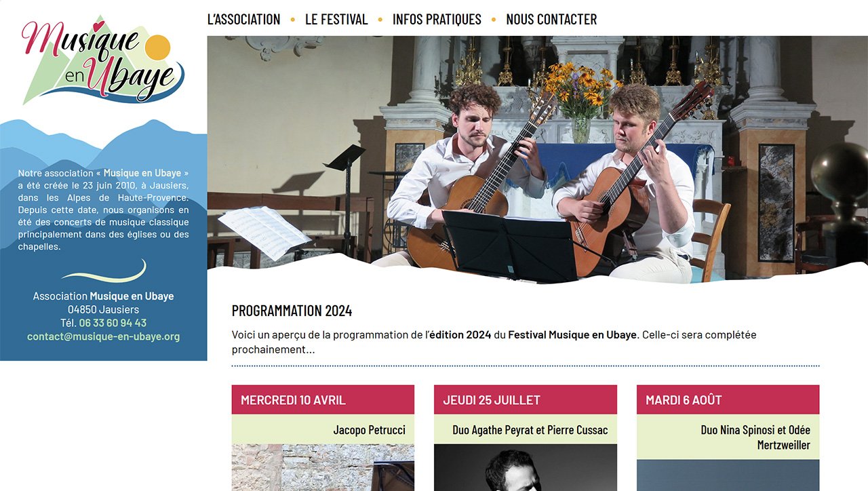This screenshot has height=491, width=868.
Task: Open the Nous Contacter page
Action: (x=551, y=20)
